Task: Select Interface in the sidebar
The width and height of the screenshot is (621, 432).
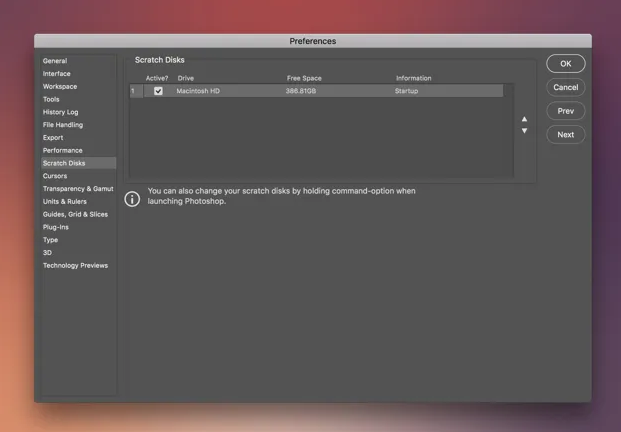Action: coord(57,74)
